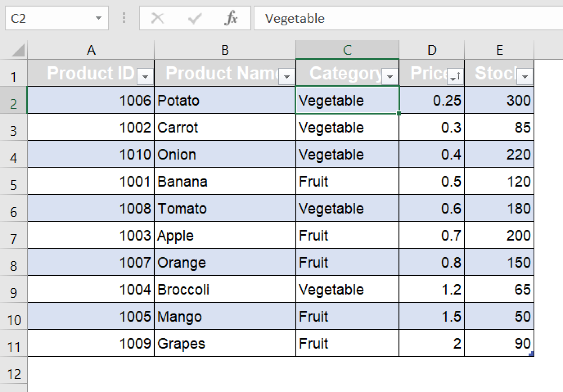Click inside the formula bar

click(367, 18)
